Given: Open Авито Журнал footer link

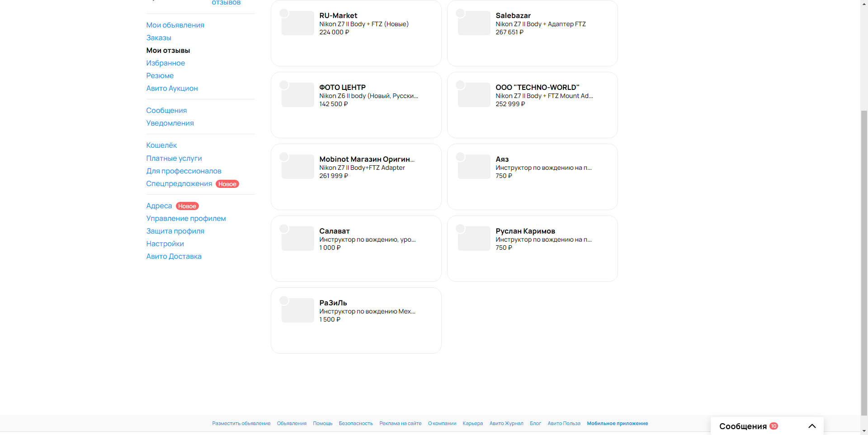Looking at the screenshot, I should click(x=506, y=423).
